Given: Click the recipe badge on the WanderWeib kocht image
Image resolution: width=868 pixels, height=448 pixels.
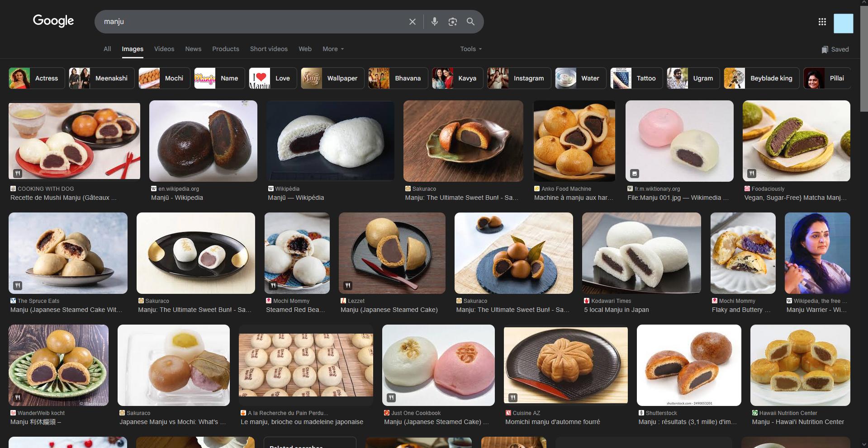Looking at the screenshot, I should [17, 397].
